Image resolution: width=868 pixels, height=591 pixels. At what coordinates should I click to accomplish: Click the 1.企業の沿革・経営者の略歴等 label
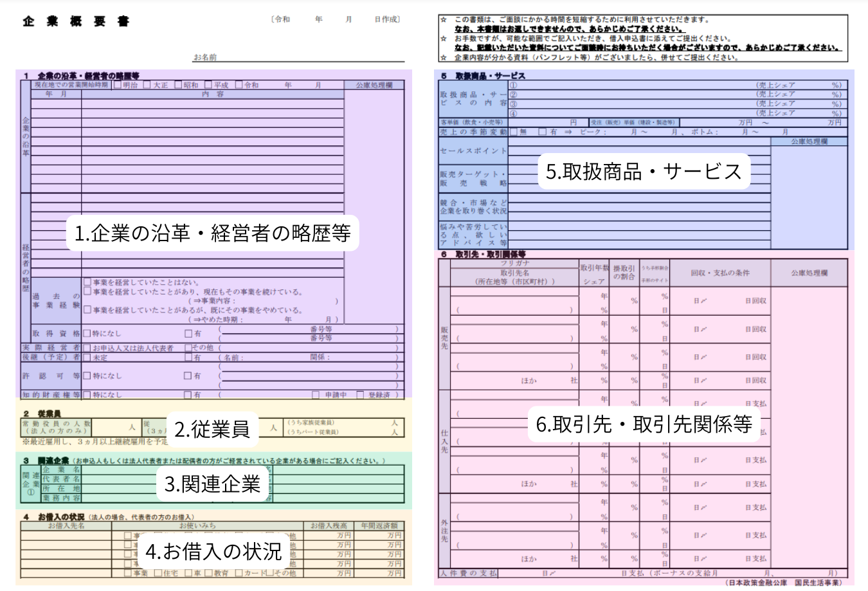(212, 233)
